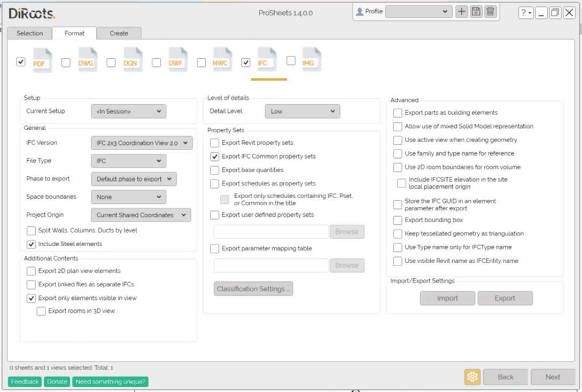Save the current profile
582x392 pixels.
(x=476, y=12)
